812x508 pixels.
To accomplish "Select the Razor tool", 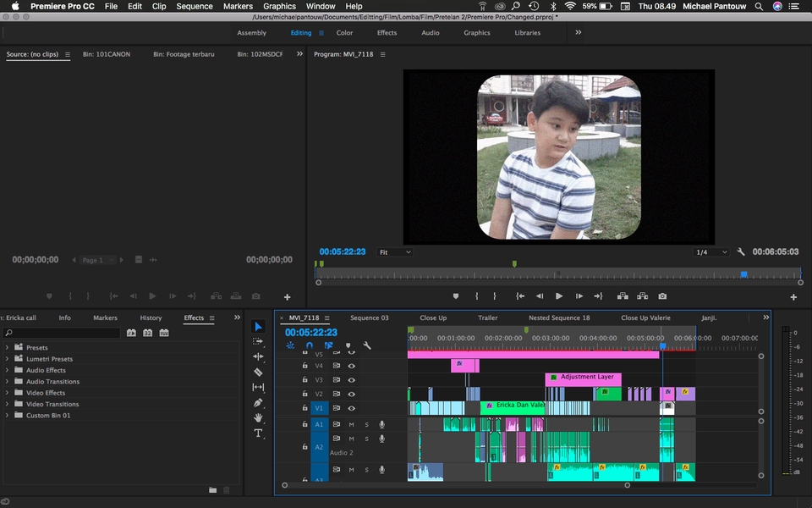I will (x=258, y=372).
